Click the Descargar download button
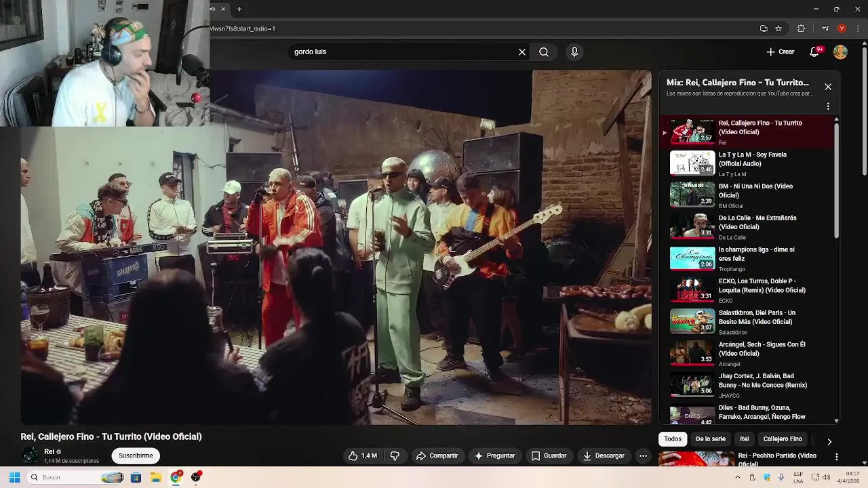The height and width of the screenshot is (488, 868). (604, 456)
